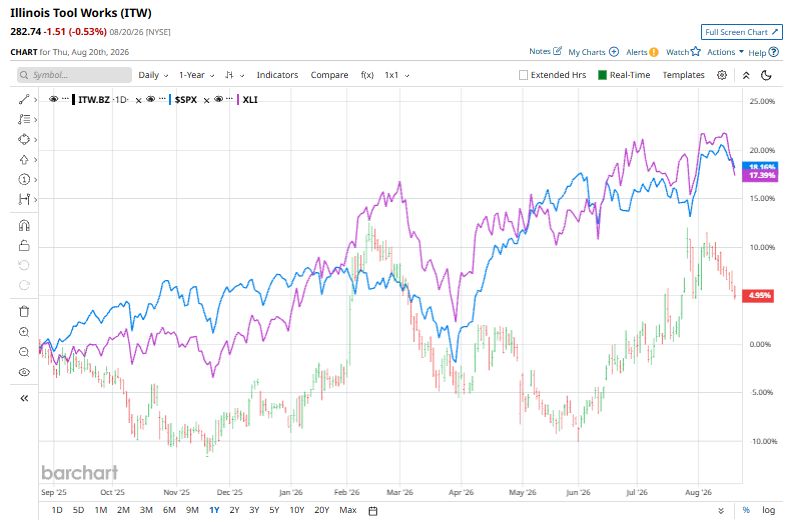This screenshot has height=522, width=786.
Task: Select the 1Y time range
Action: (214, 510)
